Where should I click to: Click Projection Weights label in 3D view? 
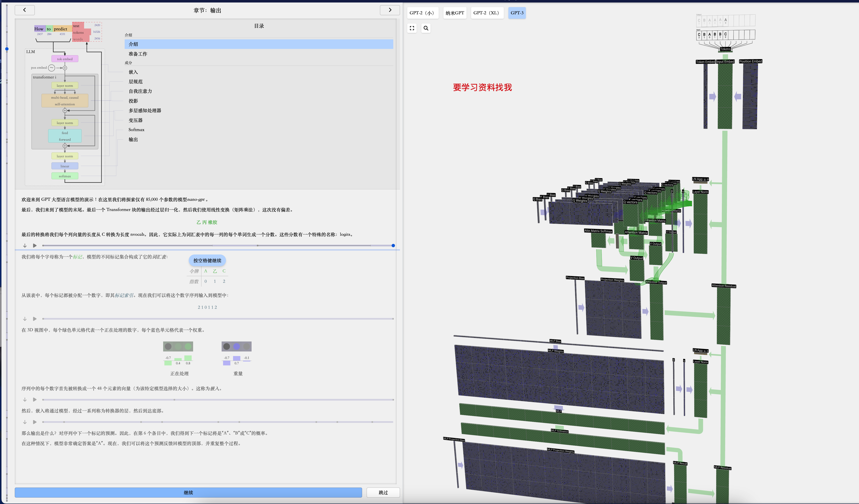click(x=612, y=280)
